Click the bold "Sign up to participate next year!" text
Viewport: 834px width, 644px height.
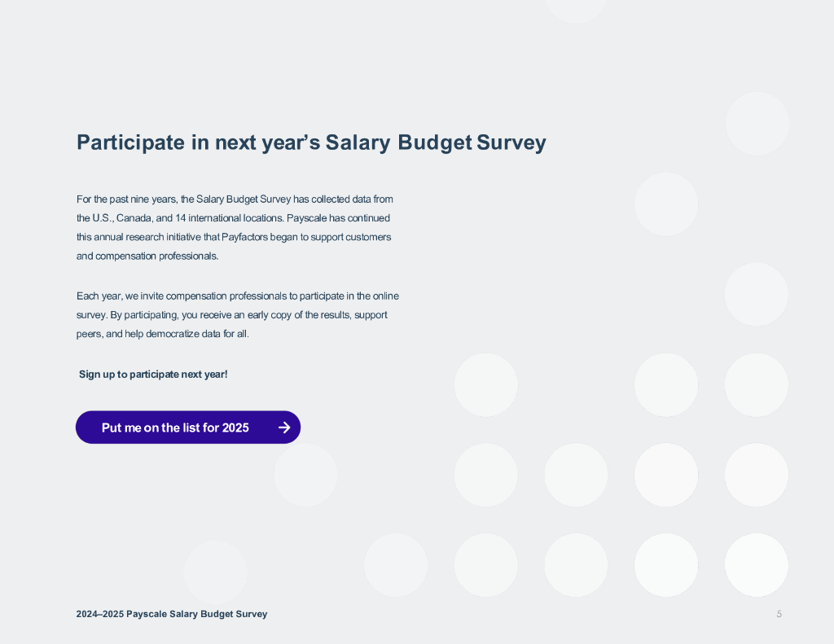(153, 375)
